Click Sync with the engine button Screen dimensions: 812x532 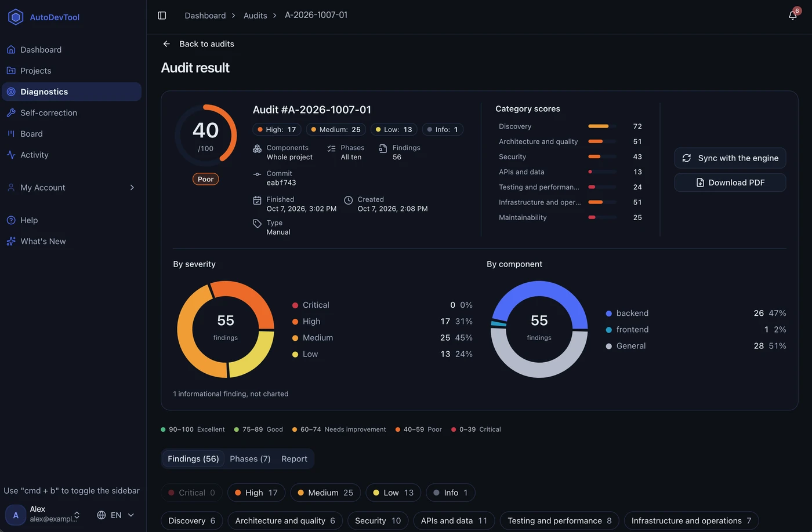coord(730,158)
